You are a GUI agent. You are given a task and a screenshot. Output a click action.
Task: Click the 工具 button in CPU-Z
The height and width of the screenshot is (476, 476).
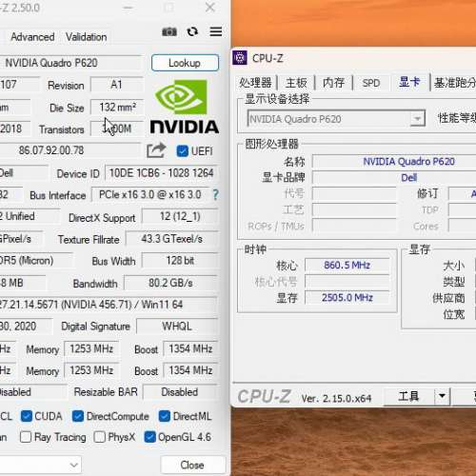point(408,396)
